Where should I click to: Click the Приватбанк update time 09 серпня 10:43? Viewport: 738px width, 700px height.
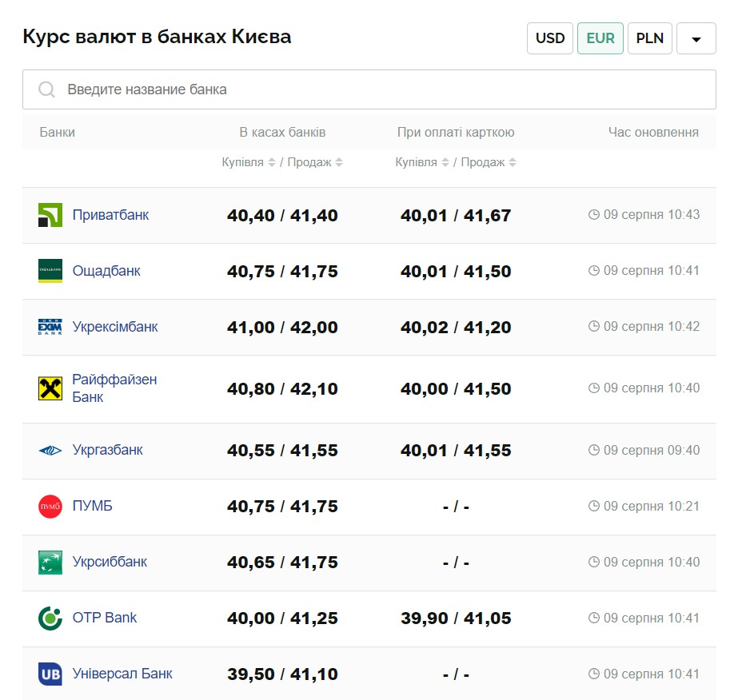click(x=652, y=215)
